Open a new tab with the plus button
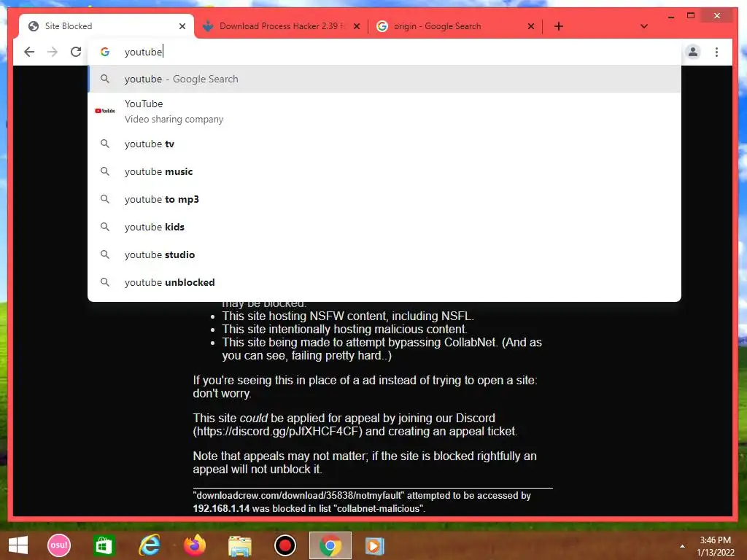The image size is (747, 560). pos(559,26)
